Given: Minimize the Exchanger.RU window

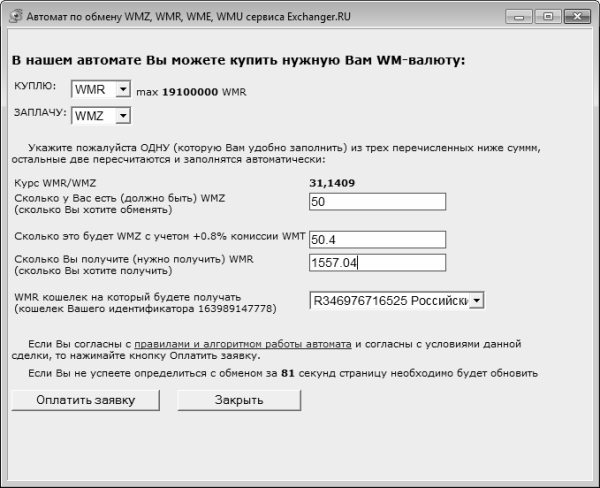Looking at the screenshot, I should (521, 17).
